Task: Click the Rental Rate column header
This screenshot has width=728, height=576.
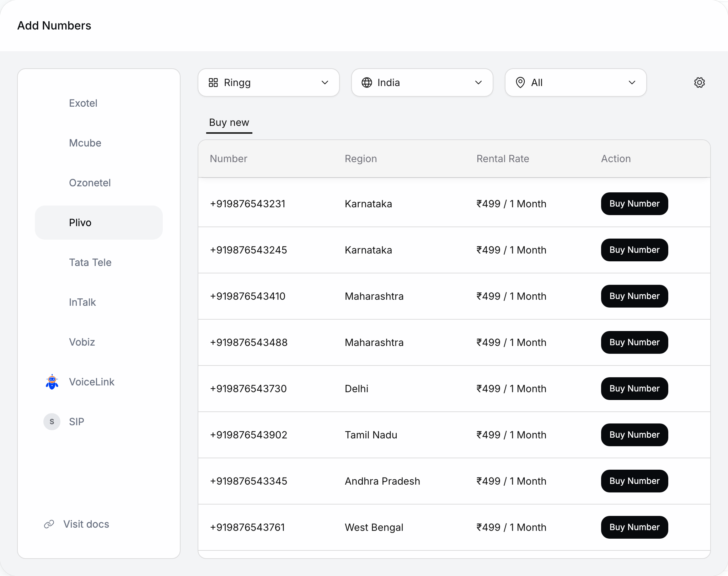Action: tap(503, 159)
